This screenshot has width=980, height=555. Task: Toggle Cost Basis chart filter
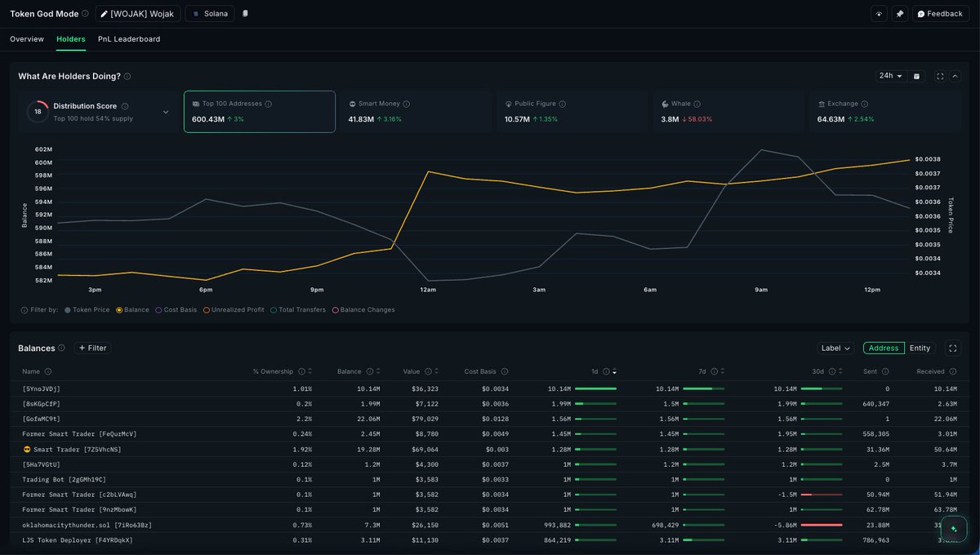pos(176,310)
